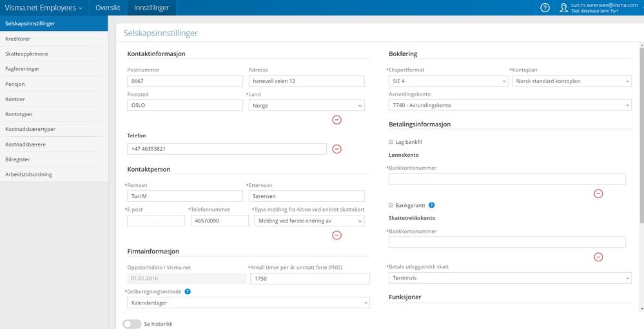Click the Adresse field hanevoll veien 12

point(306,81)
